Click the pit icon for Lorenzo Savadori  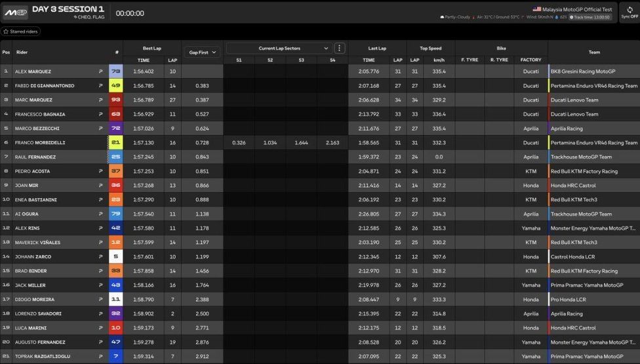[x=100, y=313]
